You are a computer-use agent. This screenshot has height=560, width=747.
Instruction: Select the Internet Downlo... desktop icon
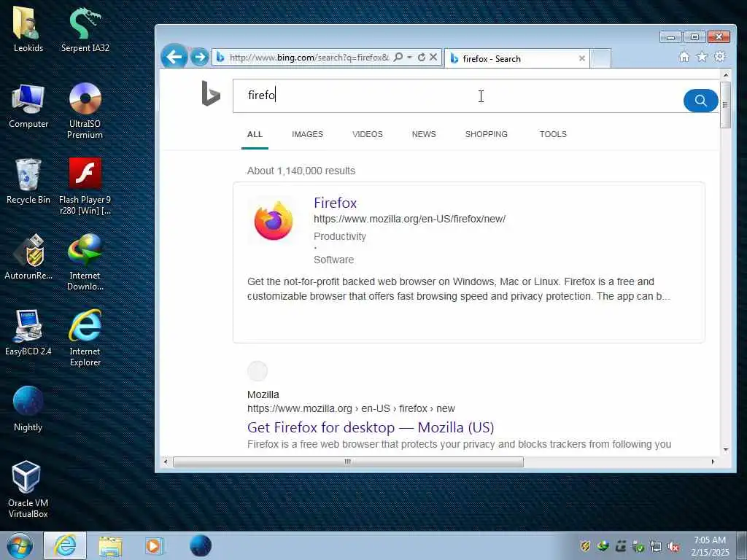tap(85, 262)
